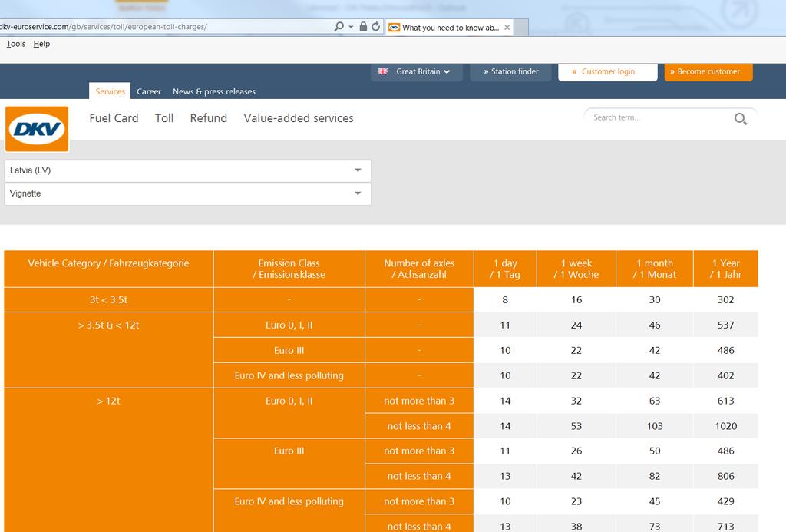
Task: Click the weekly price 53 cell
Action: (x=576, y=426)
